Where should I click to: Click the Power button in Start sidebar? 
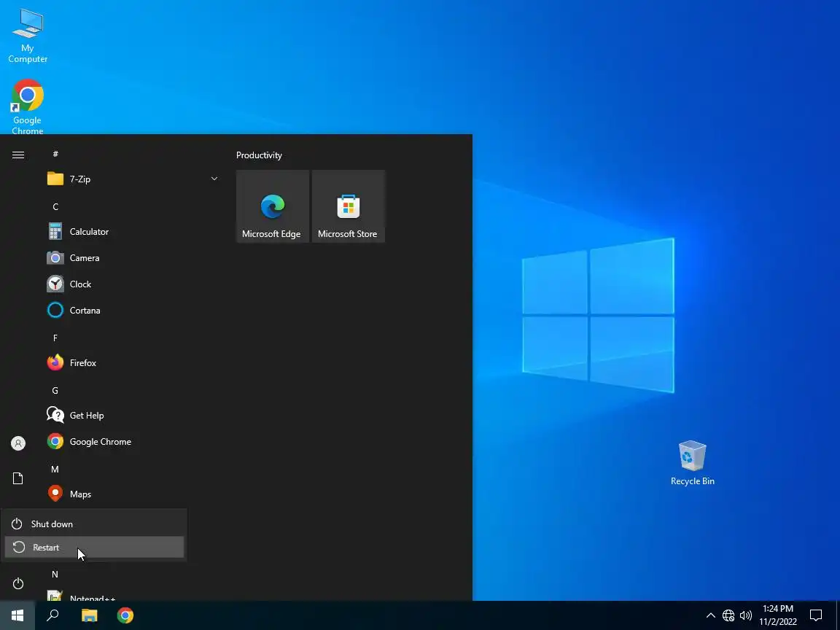(x=18, y=583)
